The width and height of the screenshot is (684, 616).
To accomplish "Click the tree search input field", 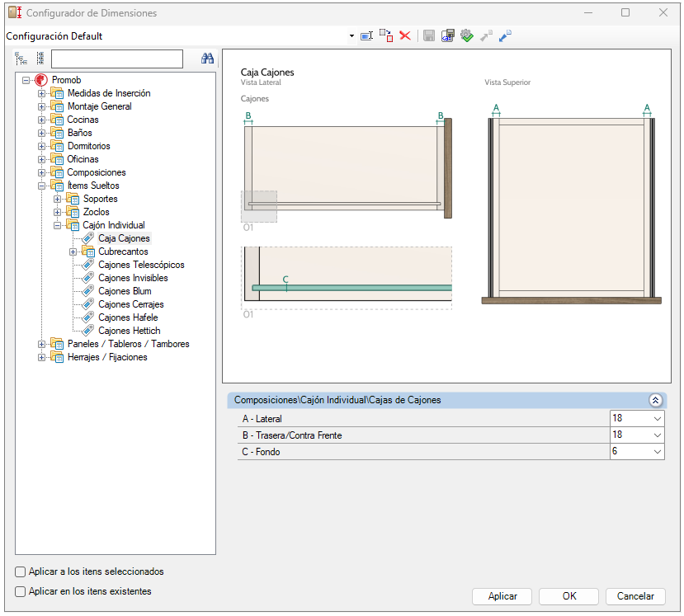I will (x=116, y=59).
